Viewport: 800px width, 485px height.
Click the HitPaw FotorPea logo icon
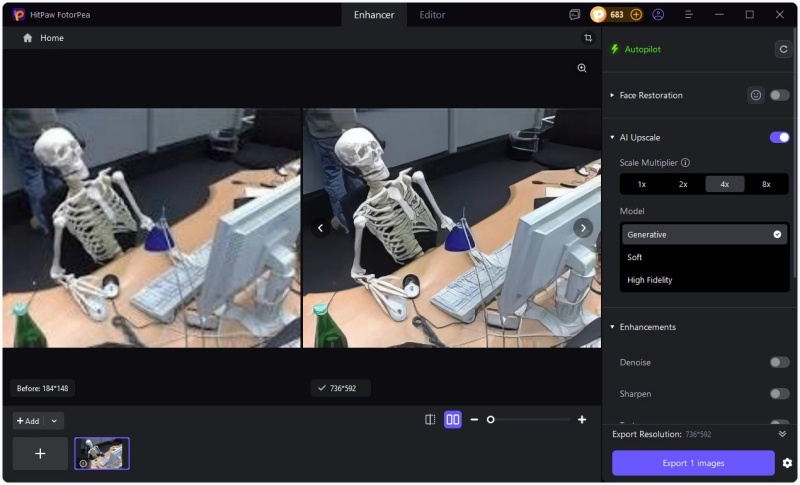coord(19,15)
